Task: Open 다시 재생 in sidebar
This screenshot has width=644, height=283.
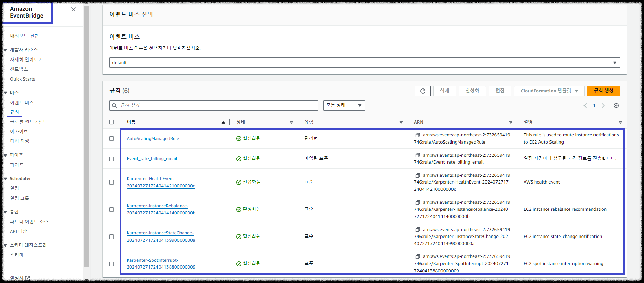Action: pyautogui.click(x=20, y=141)
